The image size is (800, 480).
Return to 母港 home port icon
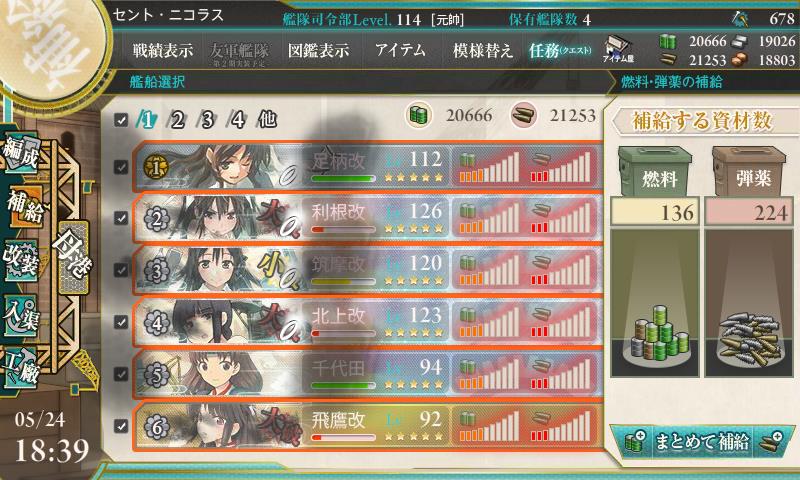(73, 258)
